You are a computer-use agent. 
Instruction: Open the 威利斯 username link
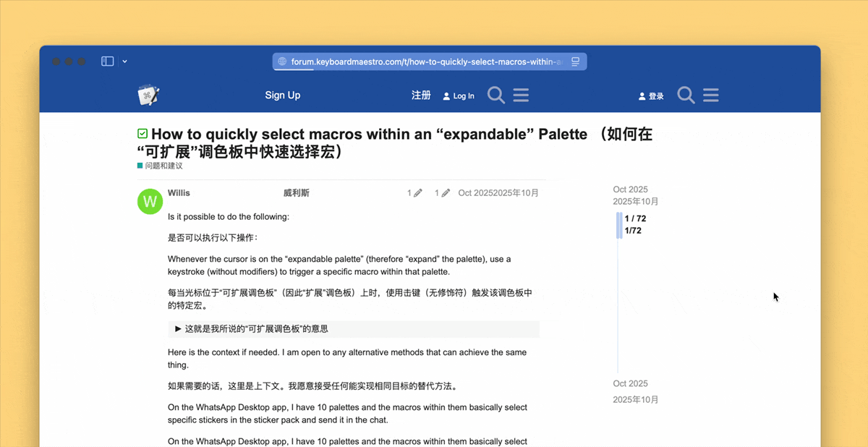297,193
